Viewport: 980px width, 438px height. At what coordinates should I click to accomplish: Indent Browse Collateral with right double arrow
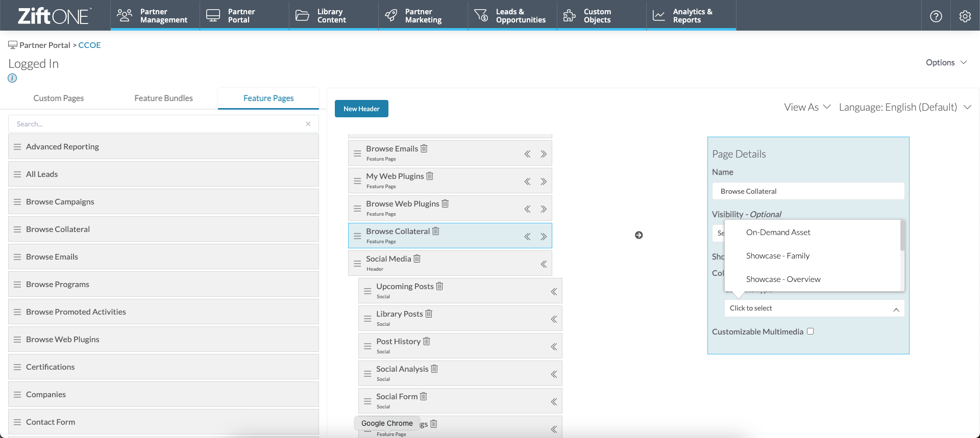(x=544, y=237)
